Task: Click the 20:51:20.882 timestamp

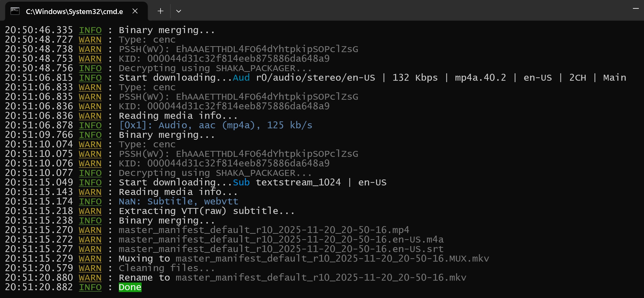Action: coord(39,287)
